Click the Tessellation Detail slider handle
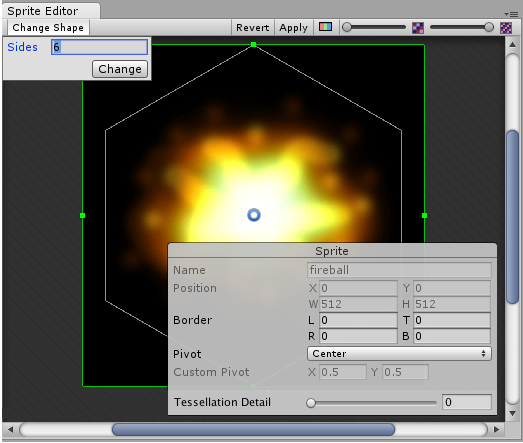 coord(311,403)
